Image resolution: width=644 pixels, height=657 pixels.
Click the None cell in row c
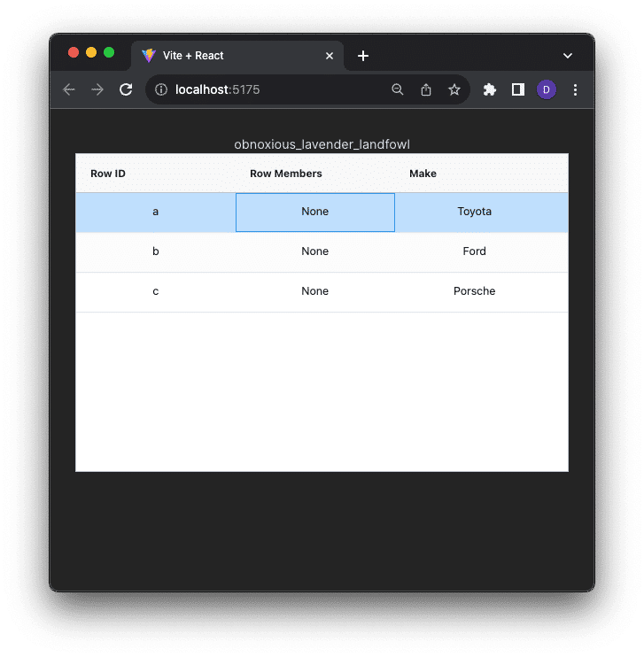(314, 291)
